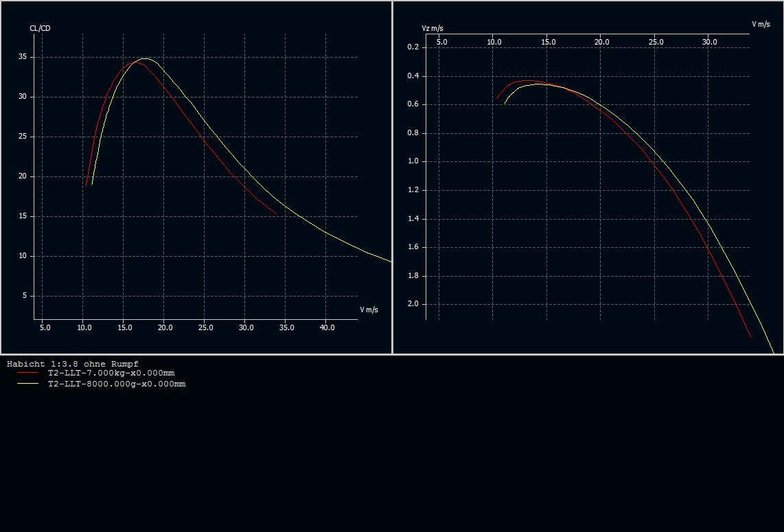Click the vertical divider between the two graphs

(392, 177)
